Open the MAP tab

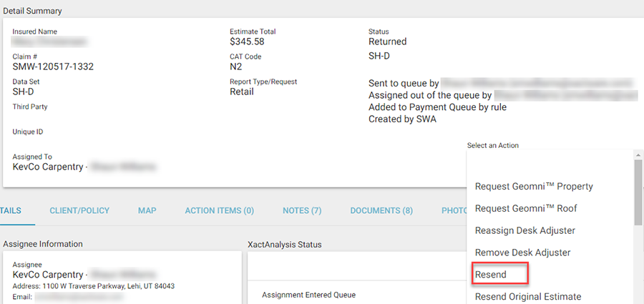(147, 211)
